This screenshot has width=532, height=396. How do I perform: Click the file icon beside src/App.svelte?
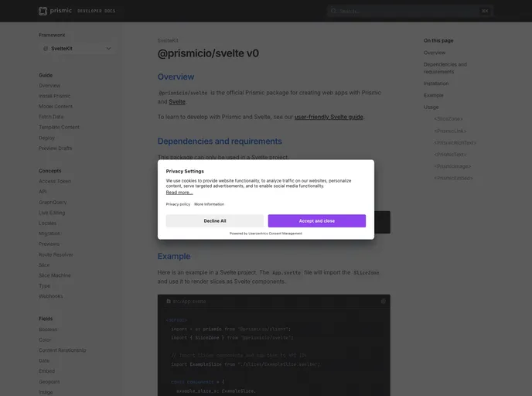(168, 301)
